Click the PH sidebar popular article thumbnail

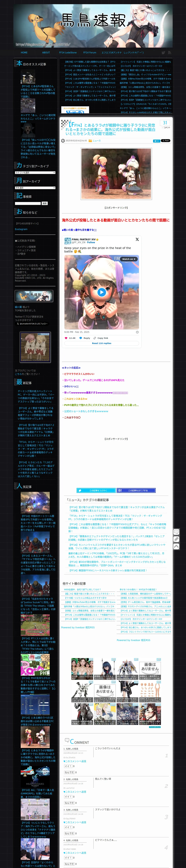(x=35, y=665)
